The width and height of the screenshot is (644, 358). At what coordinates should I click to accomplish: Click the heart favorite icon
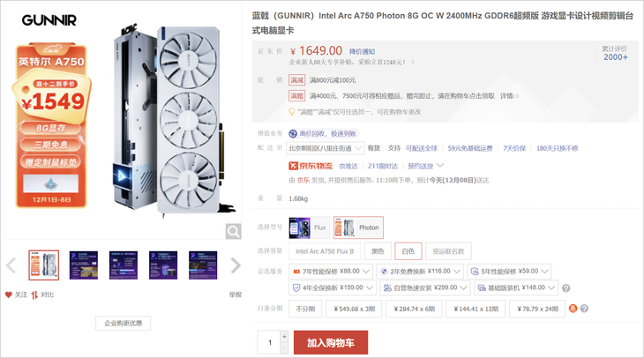pyautogui.click(x=8, y=295)
